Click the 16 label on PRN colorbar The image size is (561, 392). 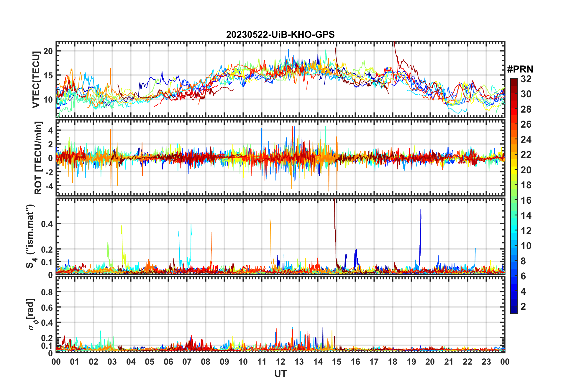526,200
